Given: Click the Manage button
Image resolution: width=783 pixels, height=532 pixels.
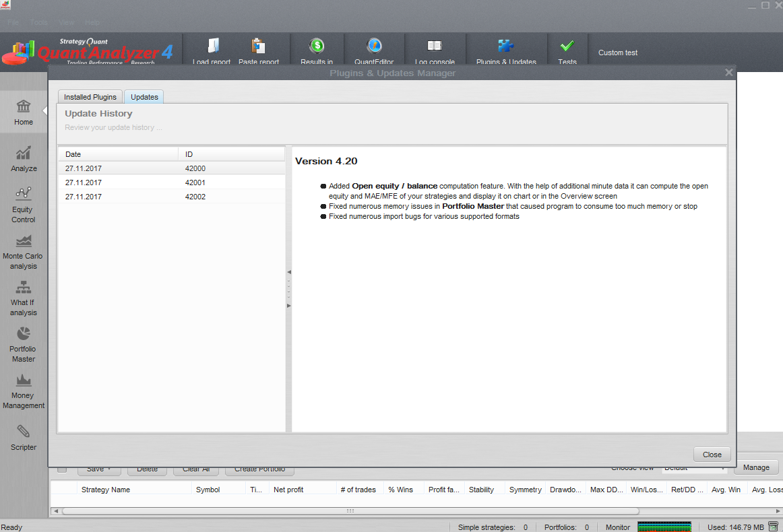Looking at the screenshot, I should click(x=756, y=467).
